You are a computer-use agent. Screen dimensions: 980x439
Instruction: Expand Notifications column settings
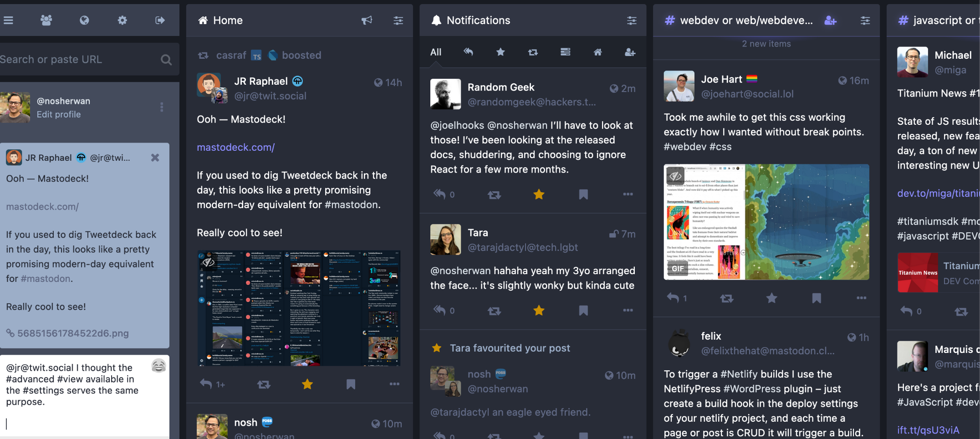(632, 20)
